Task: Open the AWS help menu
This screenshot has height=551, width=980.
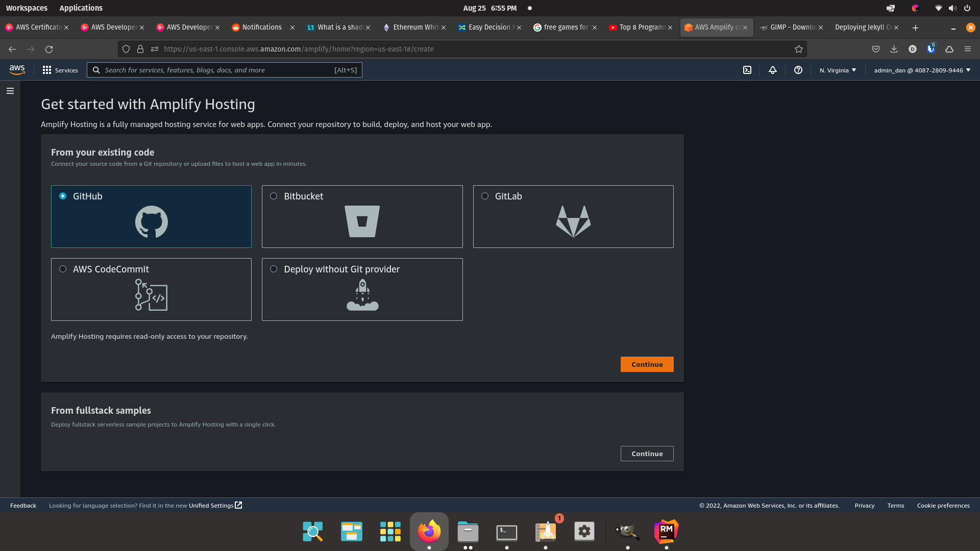Action: pyautogui.click(x=798, y=70)
